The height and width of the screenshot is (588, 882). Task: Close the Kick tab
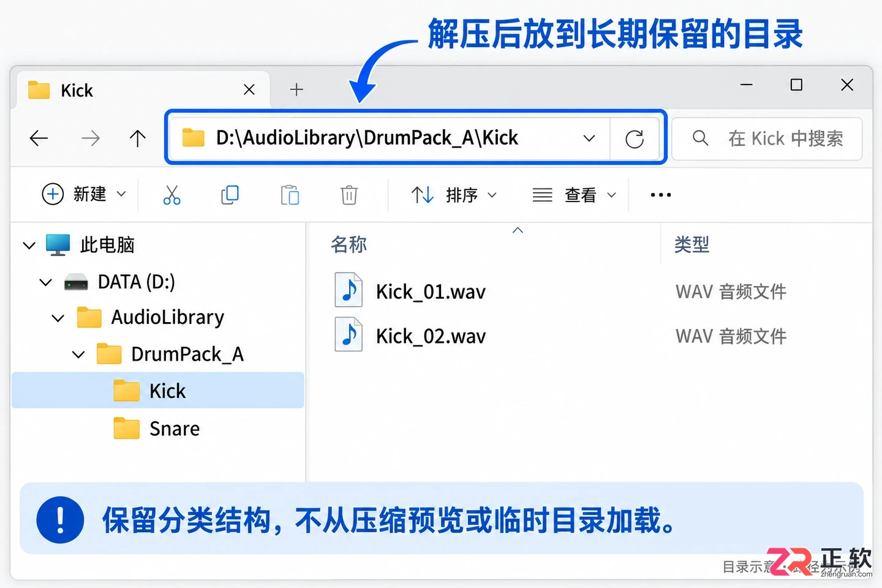click(x=249, y=90)
